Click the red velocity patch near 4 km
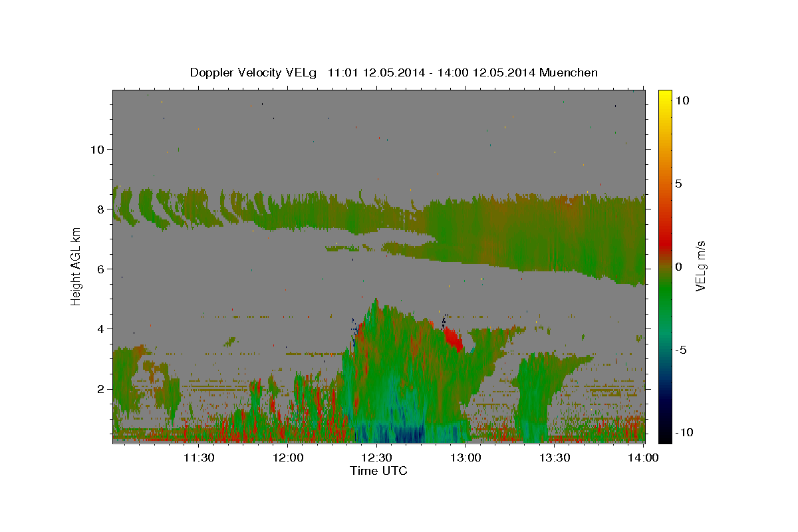This screenshot has height=532, width=798. [453, 338]
